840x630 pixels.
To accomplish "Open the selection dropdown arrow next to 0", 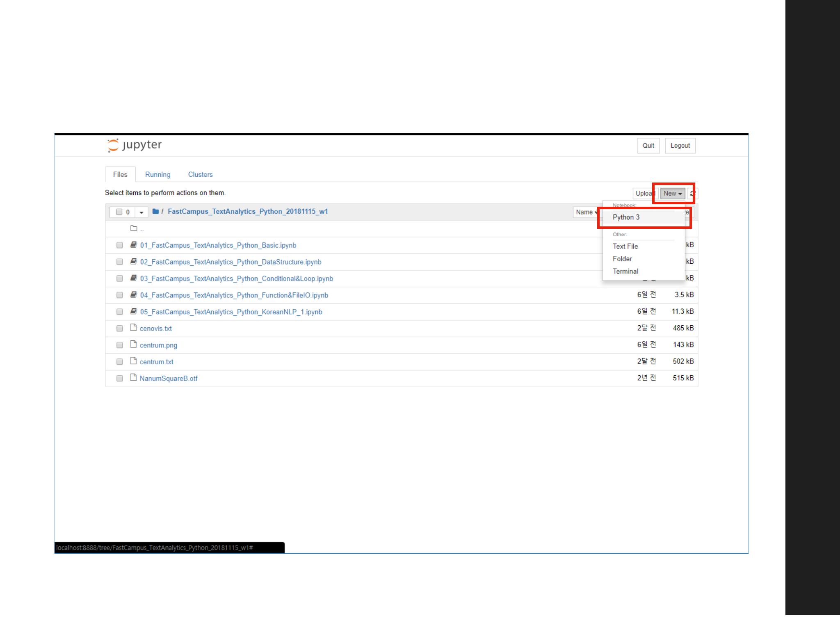I will pos(142,212).
